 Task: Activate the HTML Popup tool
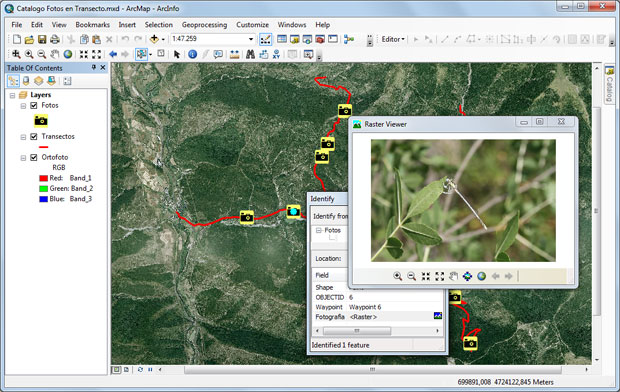[x=218, y=54]
